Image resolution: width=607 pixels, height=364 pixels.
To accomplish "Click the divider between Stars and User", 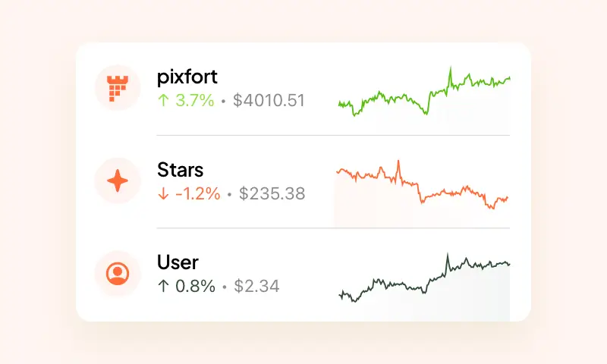I will pos(332,227).
